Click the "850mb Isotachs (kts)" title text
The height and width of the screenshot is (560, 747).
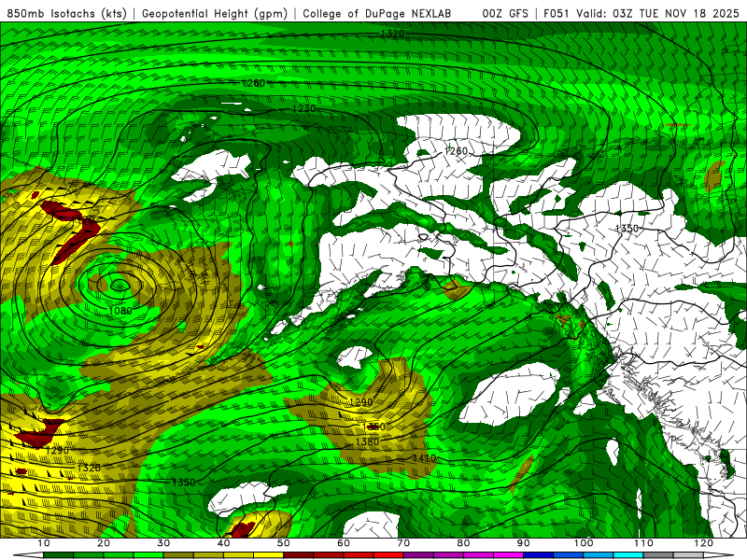(66, 13)
